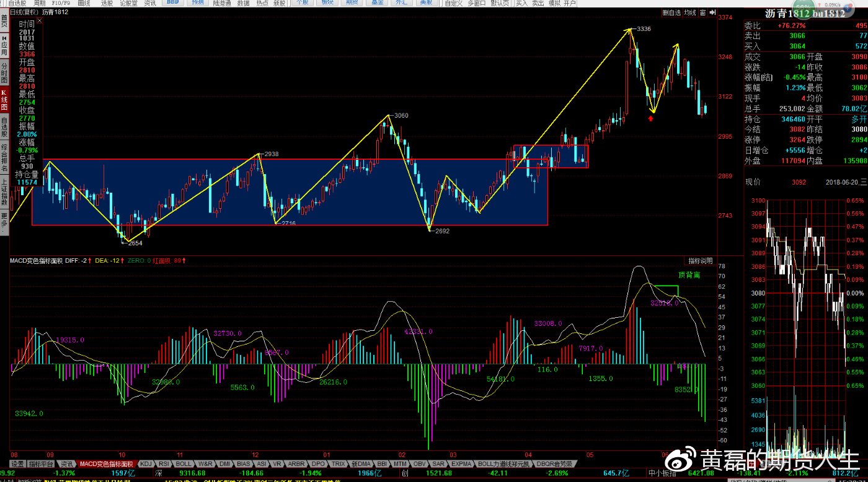Screen dimensions: 868x482
Task: Click the 3336 peak price label
Action: pos(644,29)
